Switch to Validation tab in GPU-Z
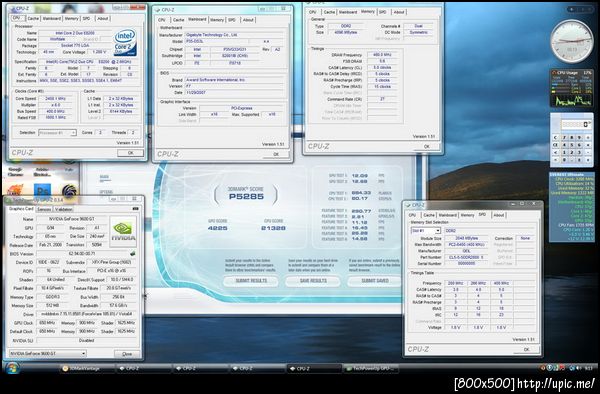The height and width of the screenshot is (394, 600). click(64, 210)
